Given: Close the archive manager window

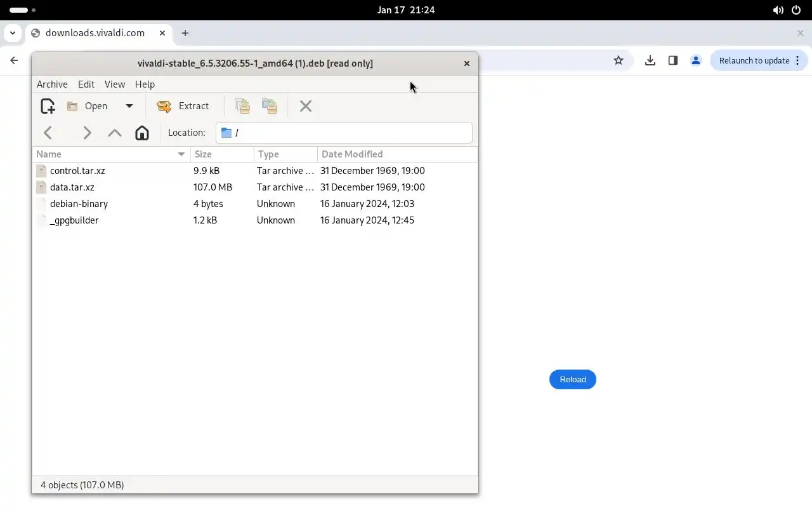Looking at the screenshot, I should pos(467,63).
